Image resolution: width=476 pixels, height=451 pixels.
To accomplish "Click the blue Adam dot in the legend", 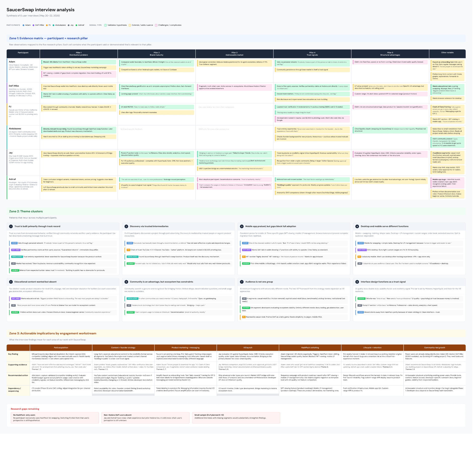I will pos(24,25).
